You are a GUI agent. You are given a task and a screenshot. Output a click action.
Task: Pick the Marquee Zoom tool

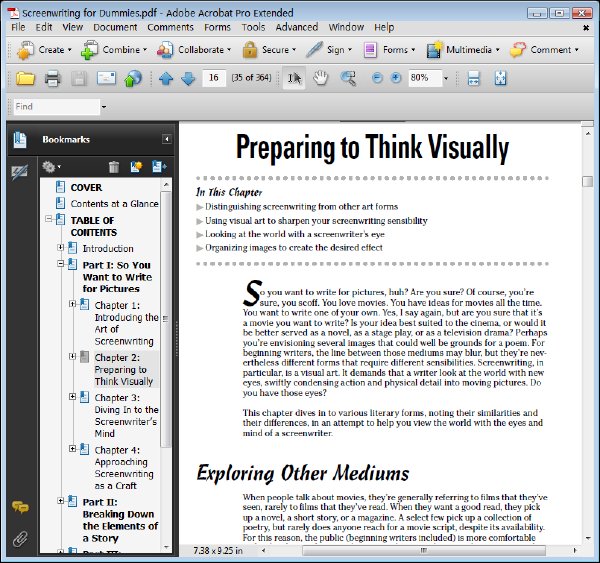click(x=349, y=78)
